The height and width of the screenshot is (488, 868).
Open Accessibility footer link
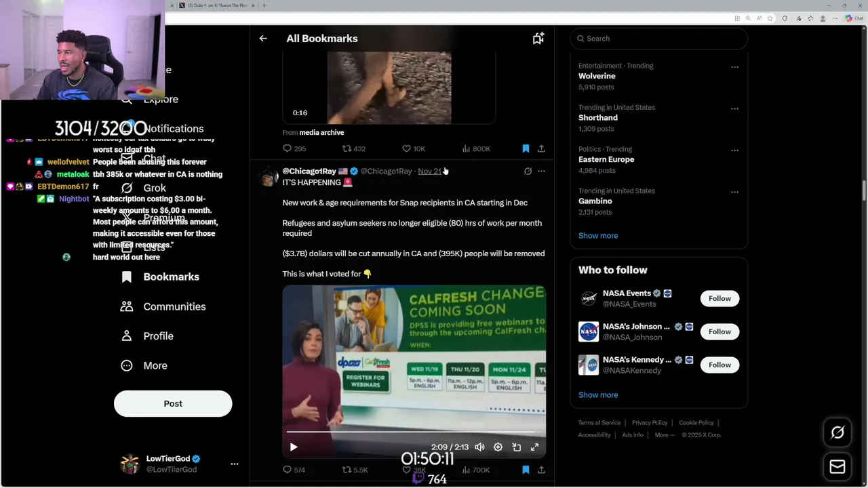coord(594,435)
